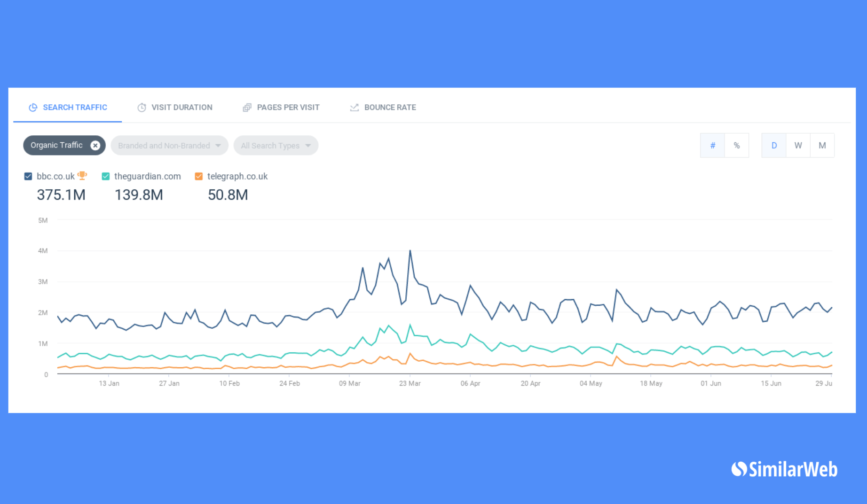Remove the Organic Traffic filter chip

tap(95, 146)
